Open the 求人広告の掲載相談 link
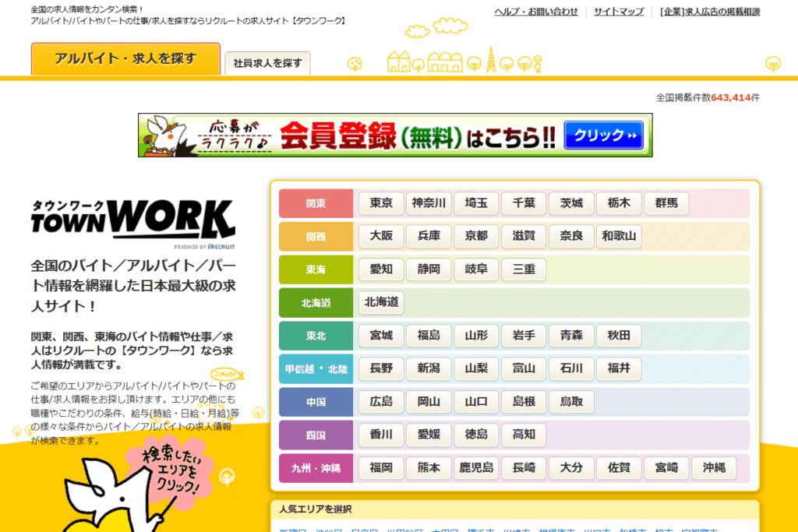 click(x=709, y=12)
